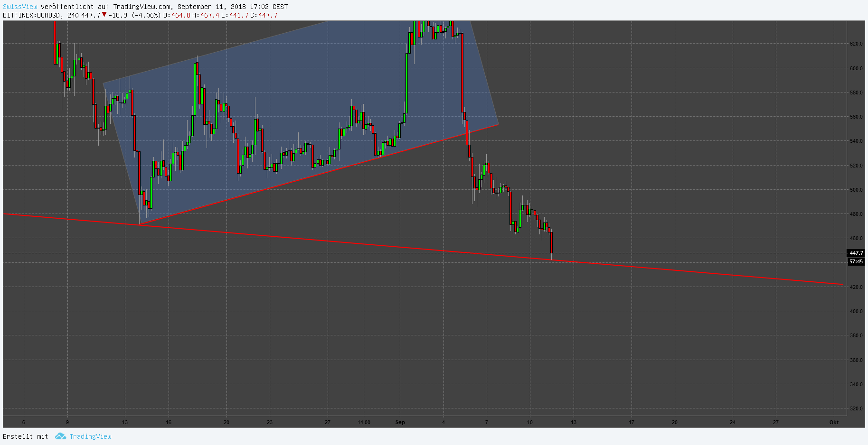The width and height of the screenshot is (868, 445).
Task: Click the 6 date label on time axis
Action: click(x=24, y=422)
